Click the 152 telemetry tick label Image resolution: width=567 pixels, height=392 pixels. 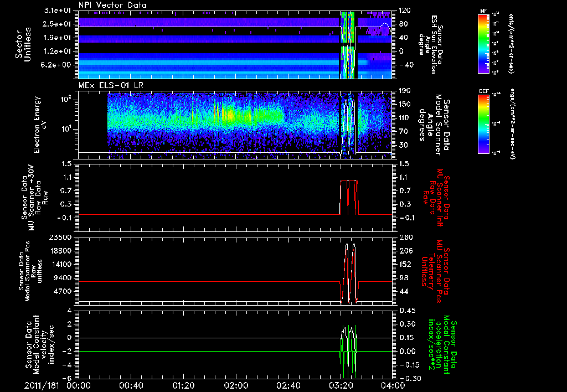(406, 264)
